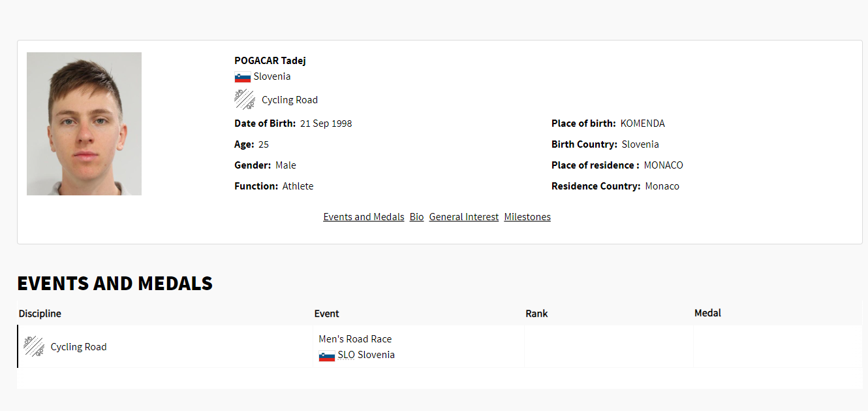Click the EVENTS AND MEDALS section heading
This screenshot has width=868, height=411.
tap(115, 284)
